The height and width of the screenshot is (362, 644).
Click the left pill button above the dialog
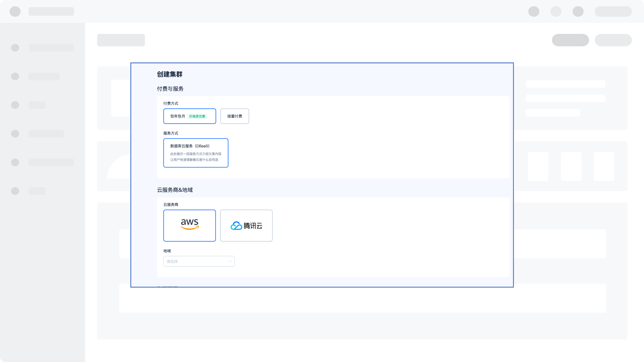[570, 40]
